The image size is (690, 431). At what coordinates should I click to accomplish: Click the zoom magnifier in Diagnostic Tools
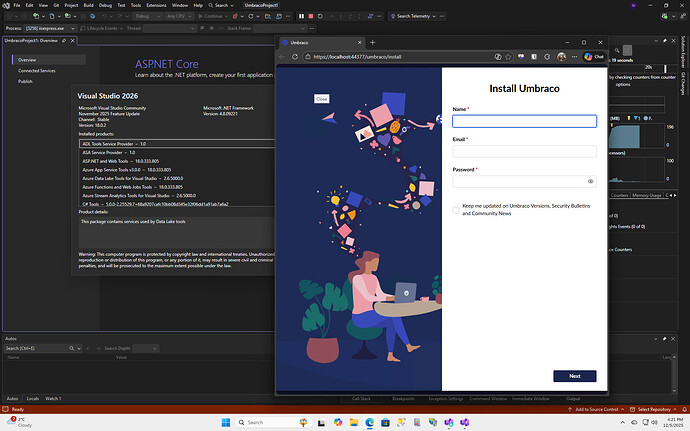(x=617, y=50)
